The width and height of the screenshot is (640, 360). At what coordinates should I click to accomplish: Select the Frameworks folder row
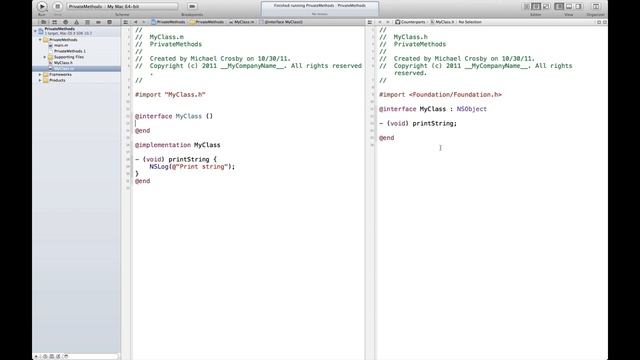click(x=77, y=75)
